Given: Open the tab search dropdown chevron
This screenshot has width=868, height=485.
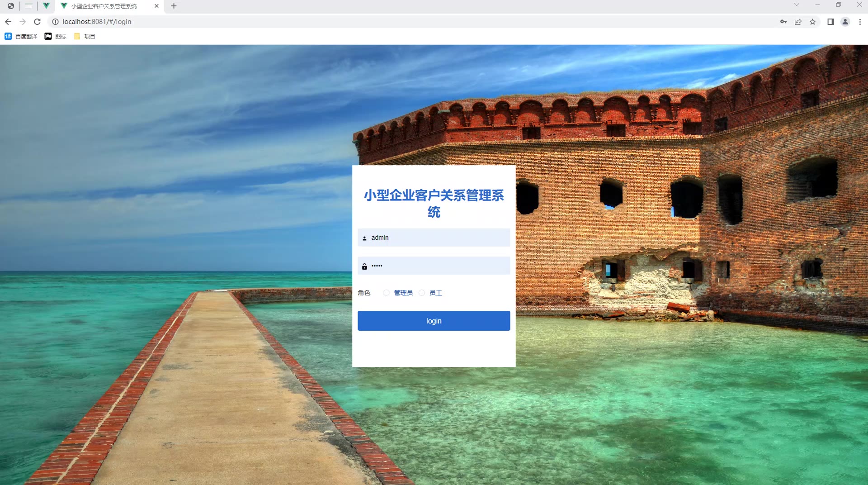Looking at the screenshot, I should click(797, 5).
